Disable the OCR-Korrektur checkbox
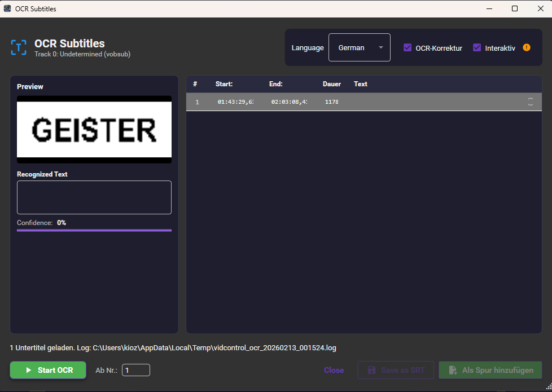Viewport: 552px width, 392px height. pos(408,48)
